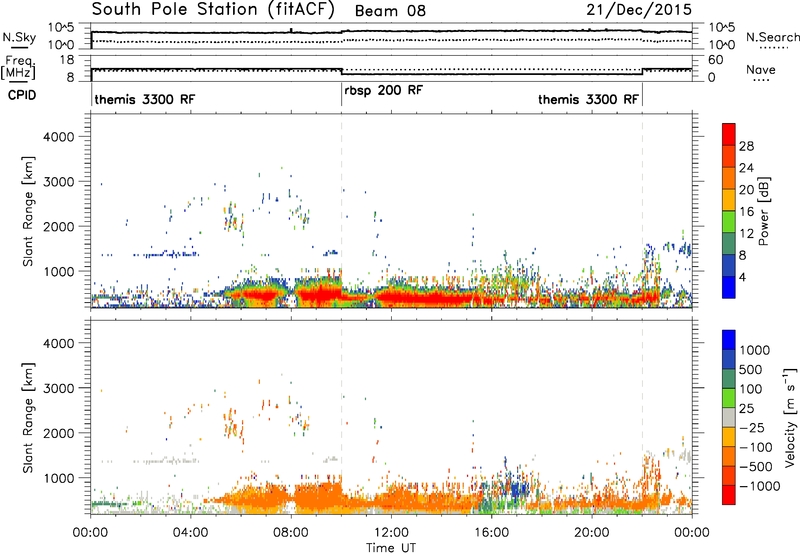Click the 'Nave' legend label
The width and height of the screenshot is (800, 554).
click(x=760, y=69)
